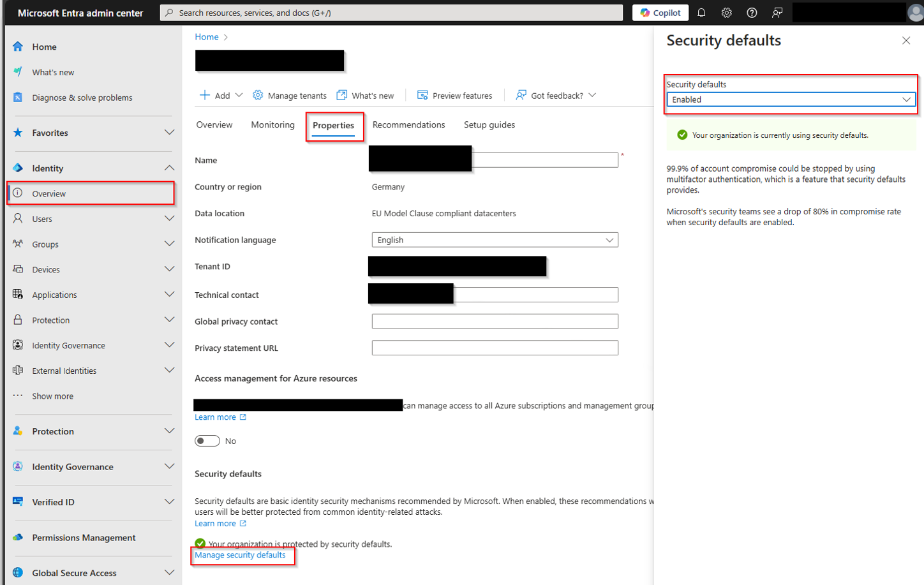Select Overview under Identity in sidebar
This screenshot has height=585, width=924.
[x=91, y=193]
